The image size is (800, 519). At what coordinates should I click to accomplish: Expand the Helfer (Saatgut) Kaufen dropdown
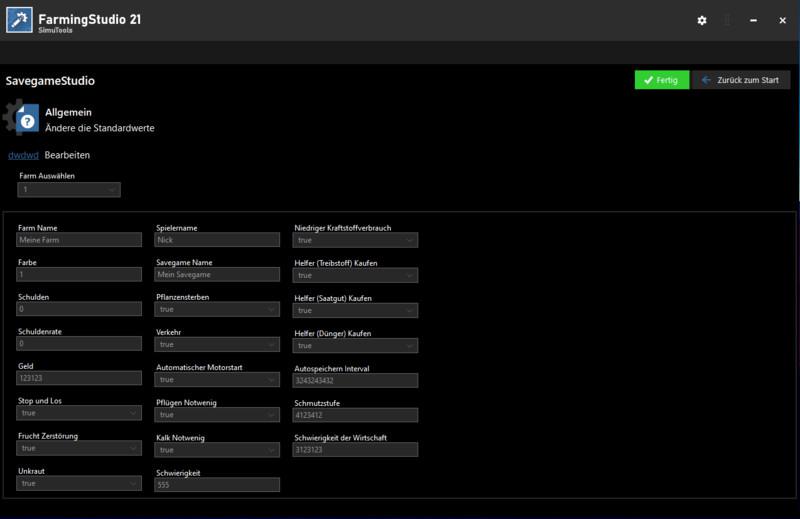356,310
